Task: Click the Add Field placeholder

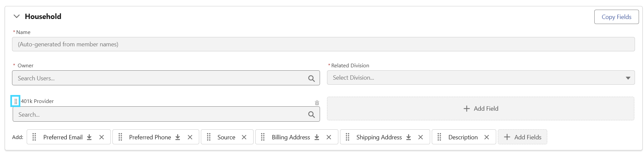Action: click(480, 108)
